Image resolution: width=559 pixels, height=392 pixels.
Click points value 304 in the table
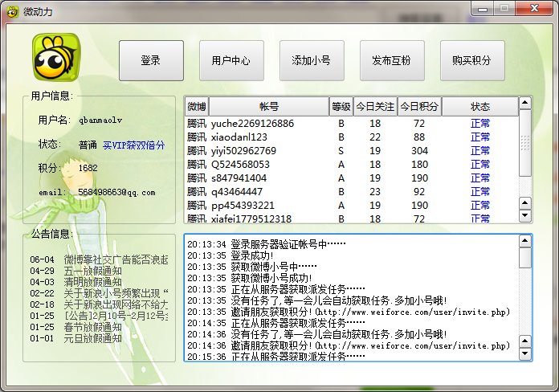pos(419,151)
